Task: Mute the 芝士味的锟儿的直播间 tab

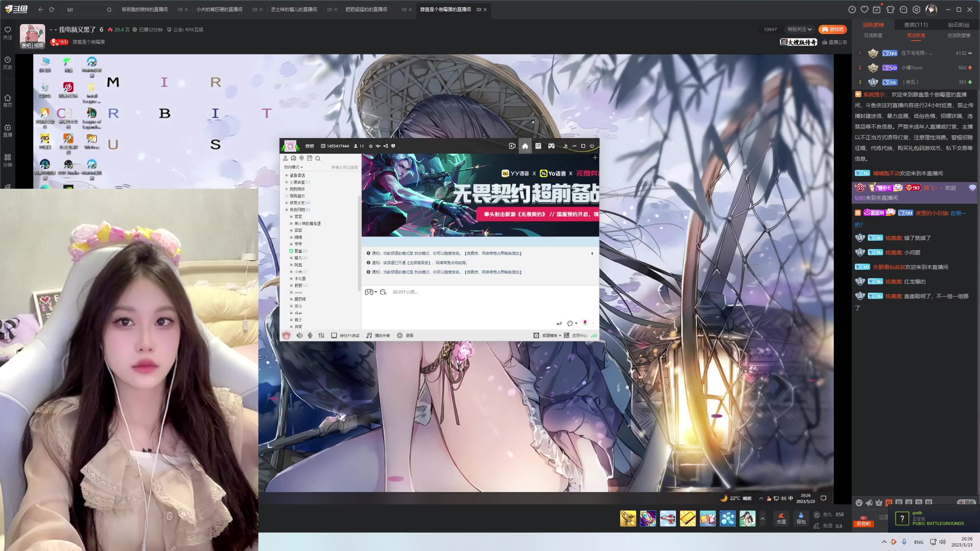Action: [x=329, y=10]
